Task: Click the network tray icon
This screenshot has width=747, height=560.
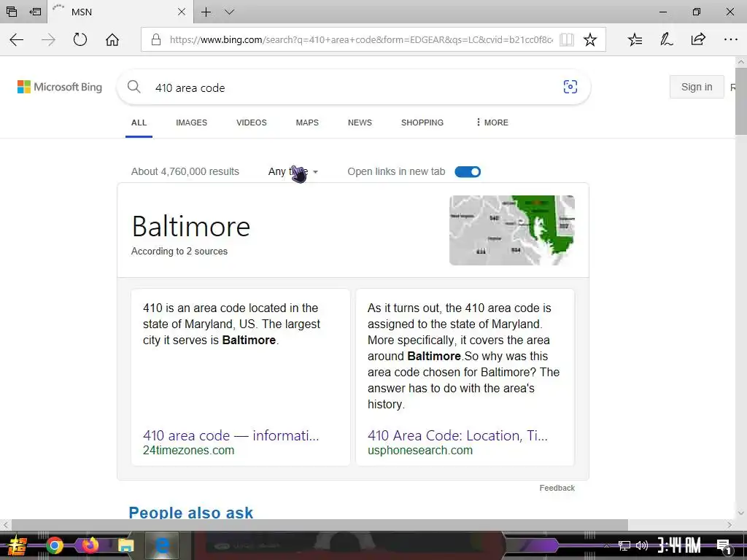Action: (624, 545)
